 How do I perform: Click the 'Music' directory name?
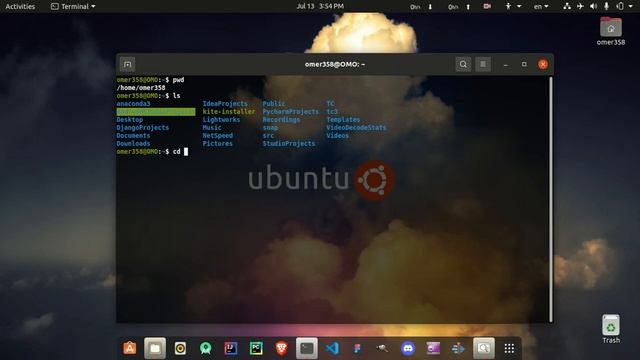[212, 128]
